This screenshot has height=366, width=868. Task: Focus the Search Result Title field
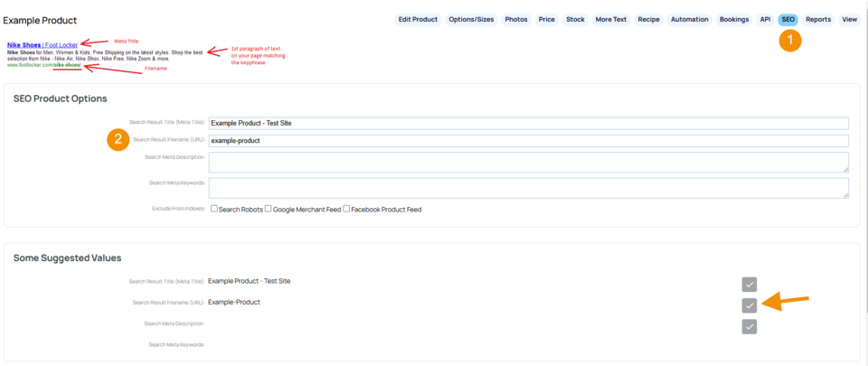527,123
